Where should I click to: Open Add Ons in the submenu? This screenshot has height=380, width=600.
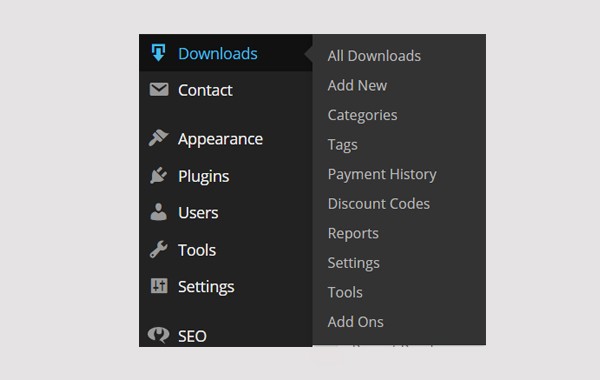tap(355, 322)
